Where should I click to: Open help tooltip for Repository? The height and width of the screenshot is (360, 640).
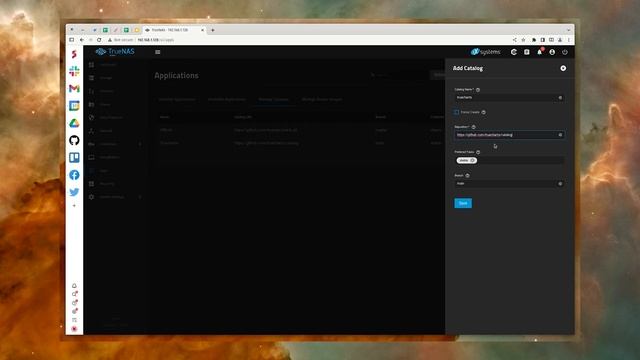tap(473, 127)
